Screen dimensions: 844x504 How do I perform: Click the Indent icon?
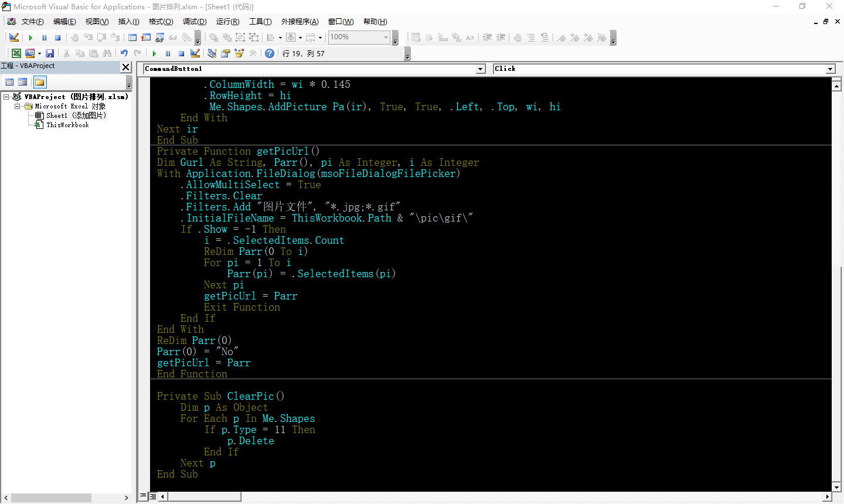coord(487,38)
